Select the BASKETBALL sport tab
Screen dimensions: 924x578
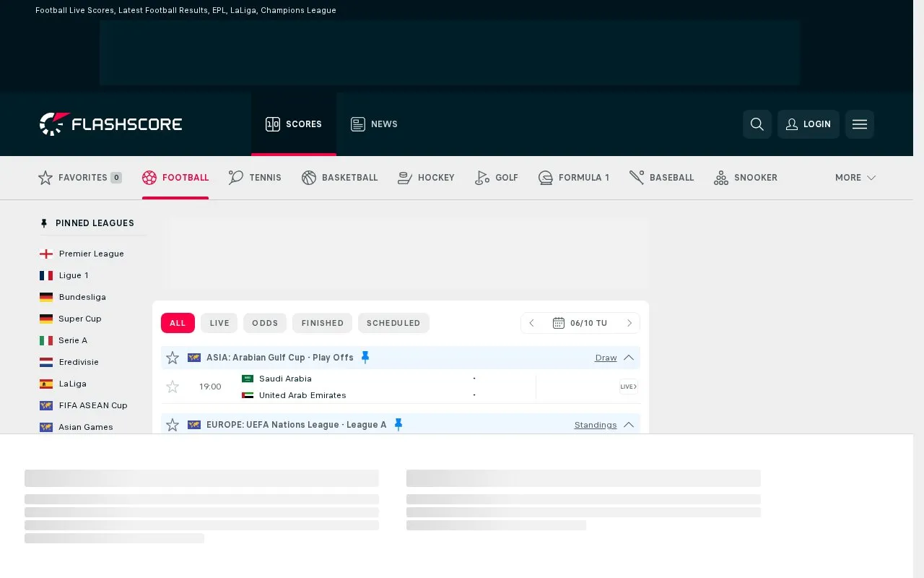339,178
